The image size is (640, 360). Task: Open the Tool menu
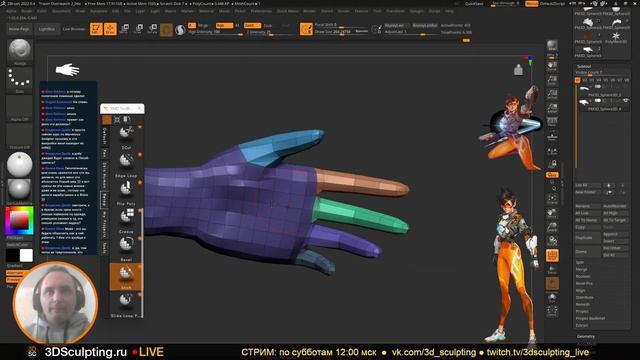[x=377, y=11]
